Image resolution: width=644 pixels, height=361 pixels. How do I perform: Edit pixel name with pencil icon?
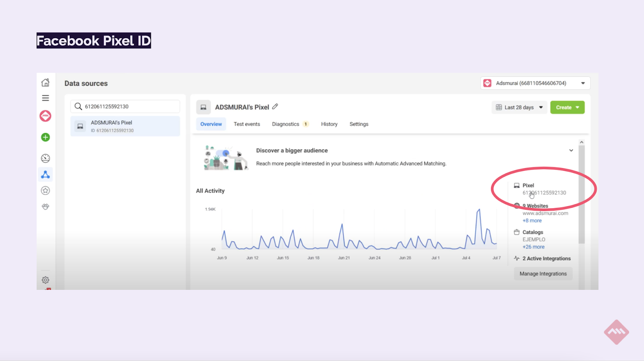pos(275,107)
